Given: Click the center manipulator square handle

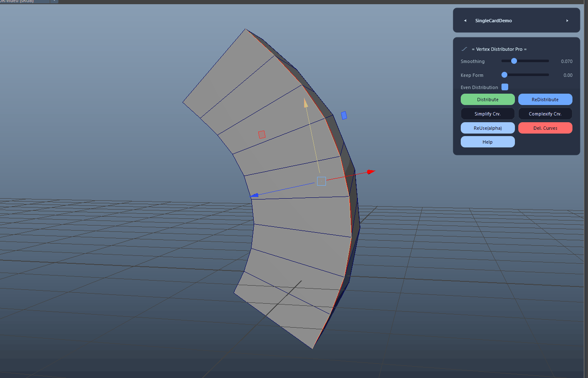Looking at the screenshot, I should (321, 181).
